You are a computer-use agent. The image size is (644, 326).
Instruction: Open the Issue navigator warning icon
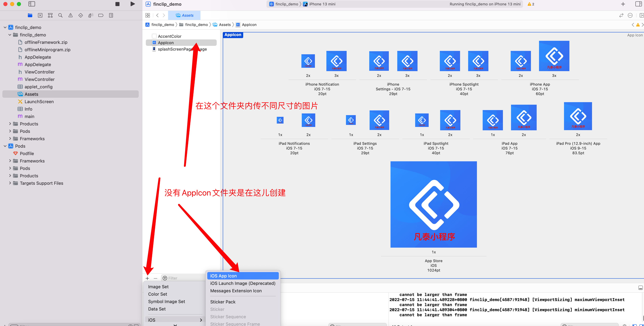pos(71,16)
